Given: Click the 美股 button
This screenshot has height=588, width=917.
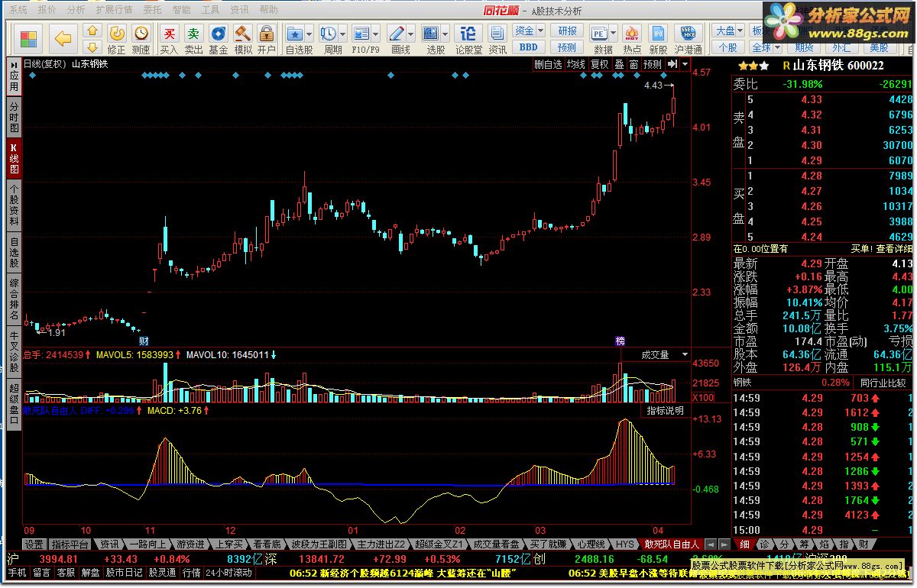Looking at the screenshot, I should (879, 47).
